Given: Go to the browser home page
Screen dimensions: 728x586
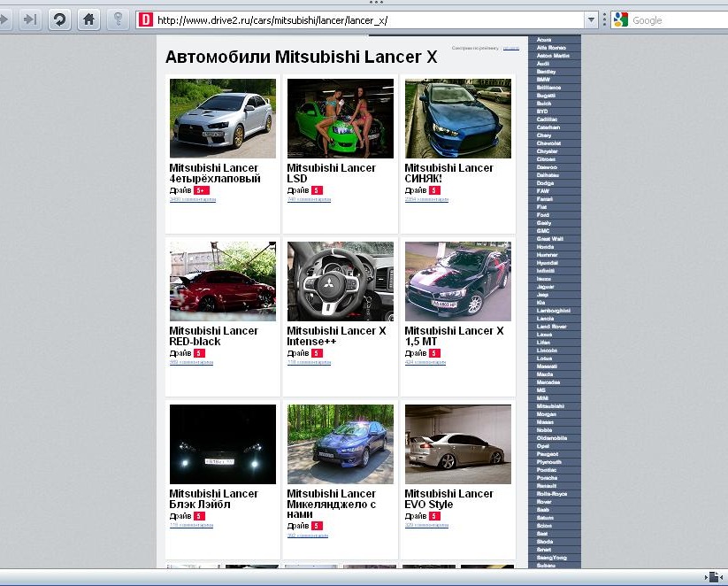Looking at the screenshot, I should tap(88, 19).
